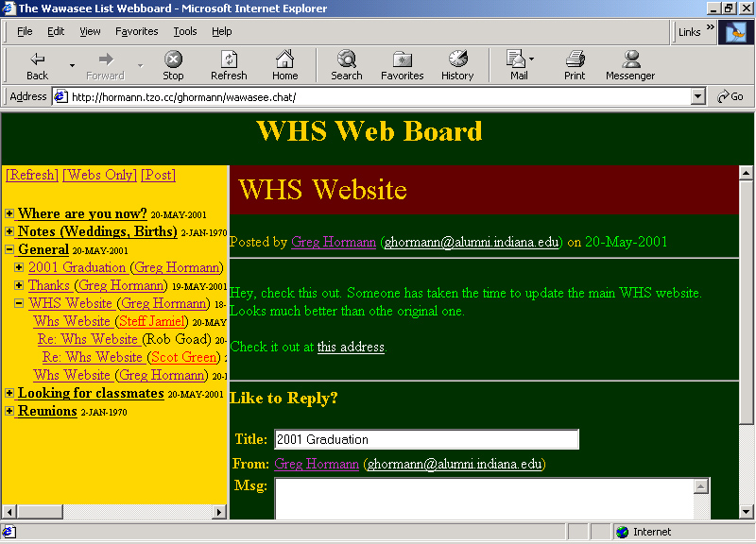Go to Home page icon
756x544 pixels.
pos(284,64)
